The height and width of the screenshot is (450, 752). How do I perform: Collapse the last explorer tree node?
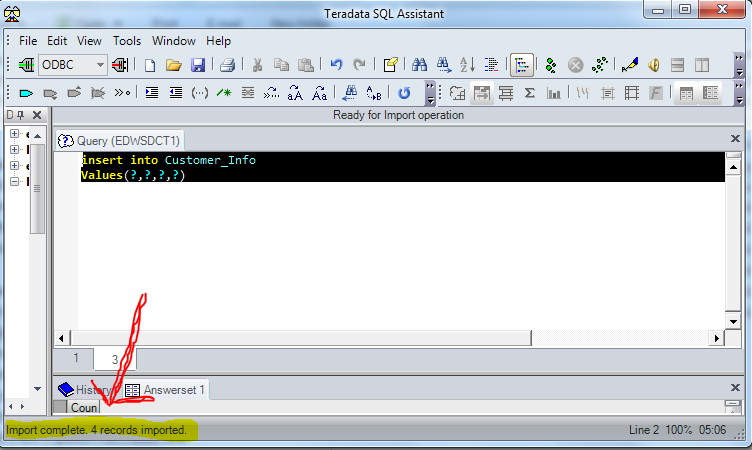point(14,181)
